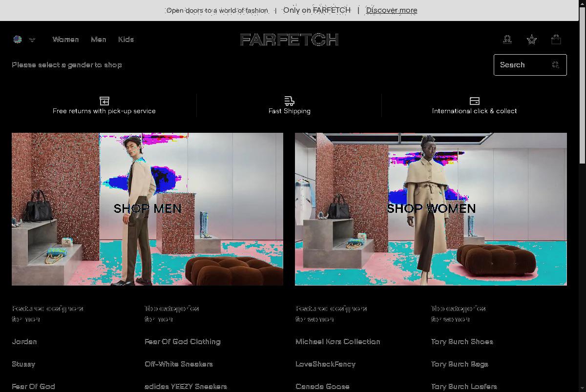
Task: Open the SHOP MEN banner
Action: pos(147,209)
